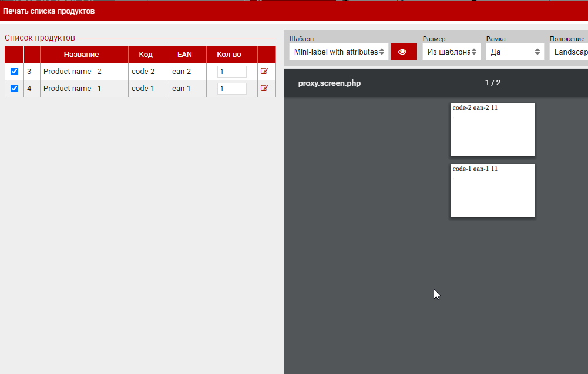This screenshot has height=374, width=588.
Task: Focus the quantity field for Product name - 1
Action: point(231,89)
